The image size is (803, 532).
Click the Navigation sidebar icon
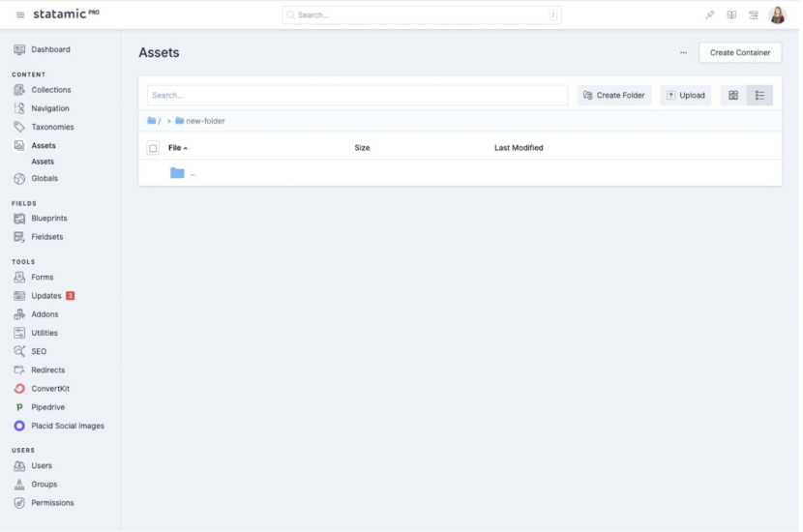pos(19,108)
